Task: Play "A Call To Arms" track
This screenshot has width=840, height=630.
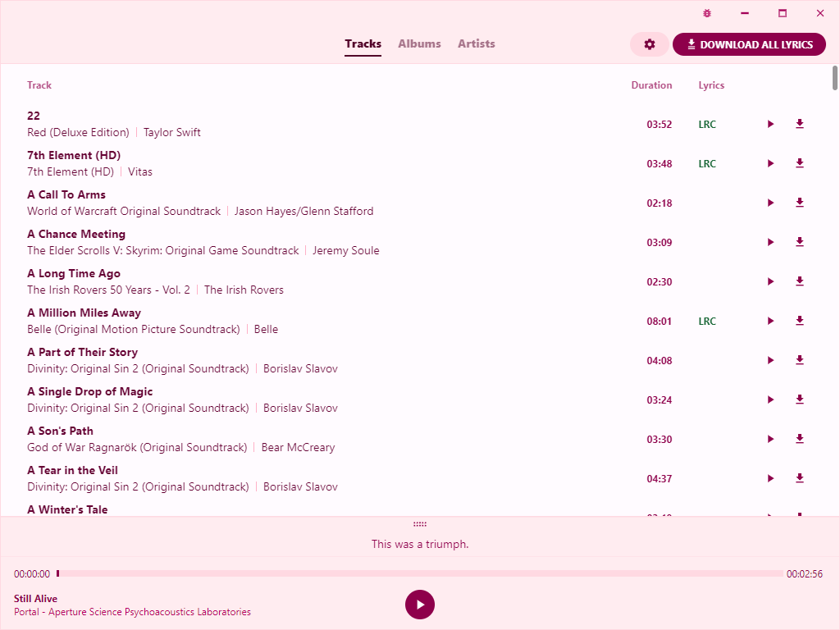Action: click(x=770, y=203)
